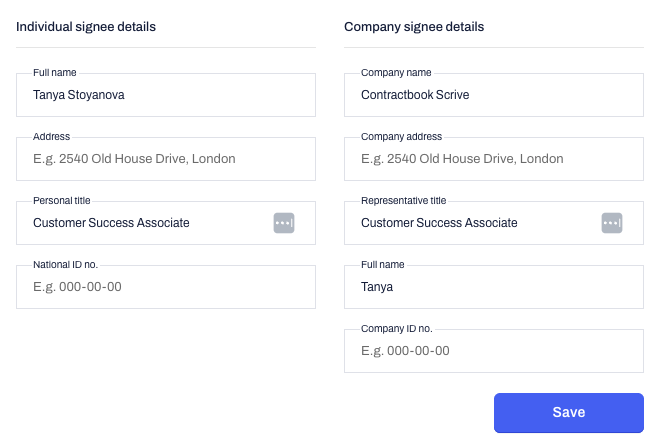Screen dimensions: 650x442
Task: Click the "National ID no." floating label text
Action: [x=65, y=265]
